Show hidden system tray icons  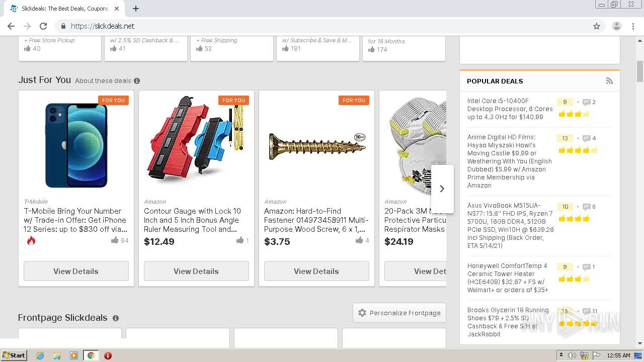pos(561,355)
